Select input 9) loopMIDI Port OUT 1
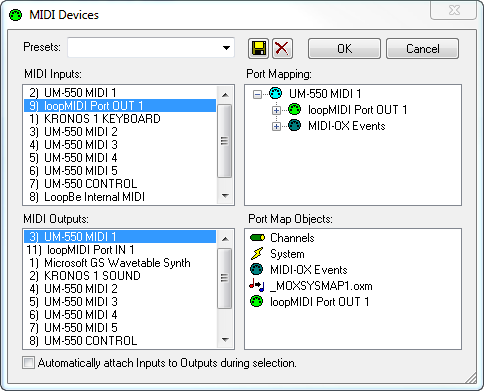 (x=120, y=106)
